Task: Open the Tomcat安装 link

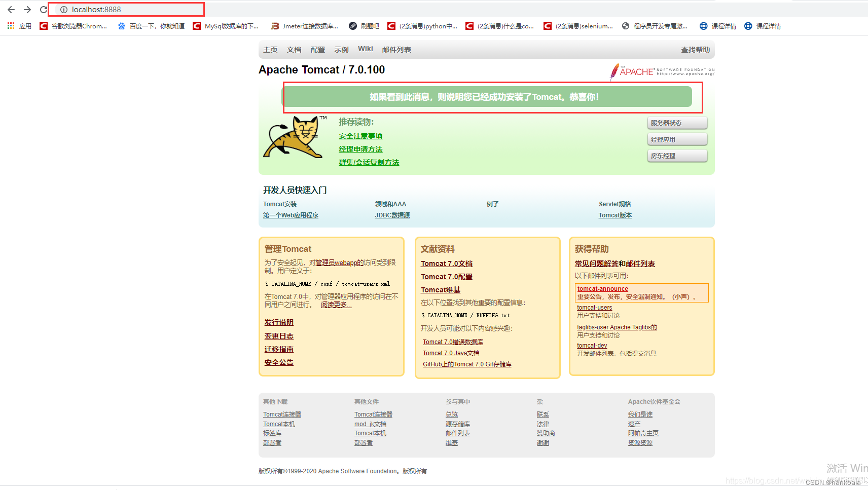Action: (x=280, y=204)
